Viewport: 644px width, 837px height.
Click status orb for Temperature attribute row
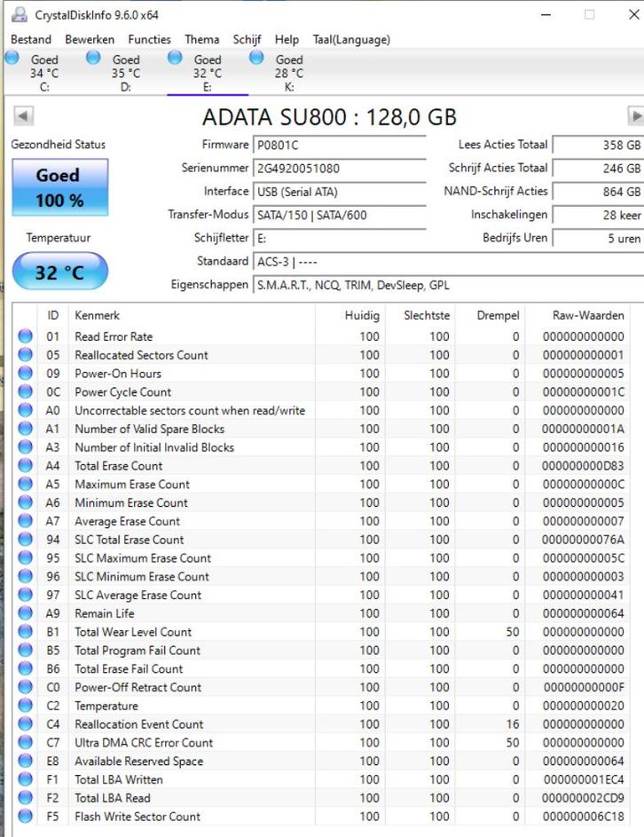[x=25, y=706]
